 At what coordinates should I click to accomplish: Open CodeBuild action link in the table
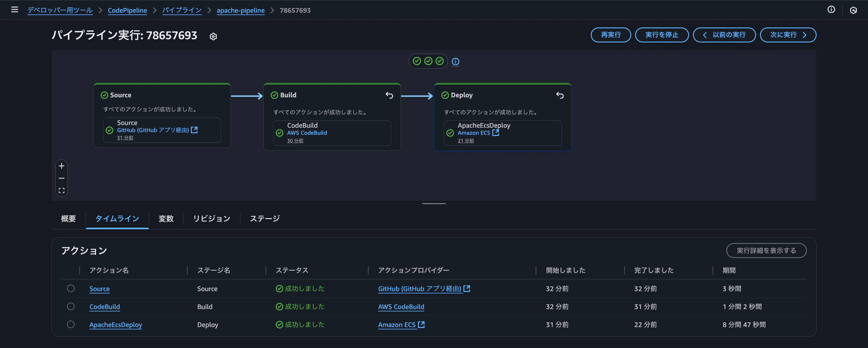[x=105, y=307]
